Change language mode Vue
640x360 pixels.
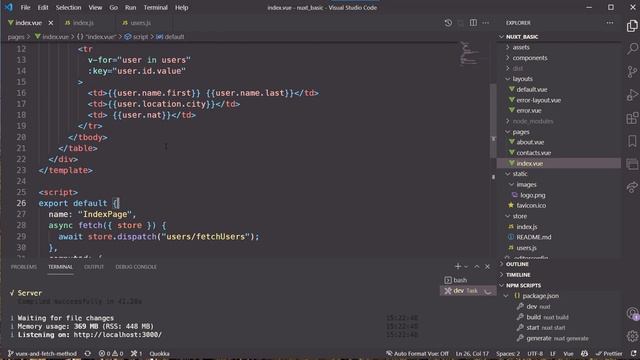click(568, 353)
